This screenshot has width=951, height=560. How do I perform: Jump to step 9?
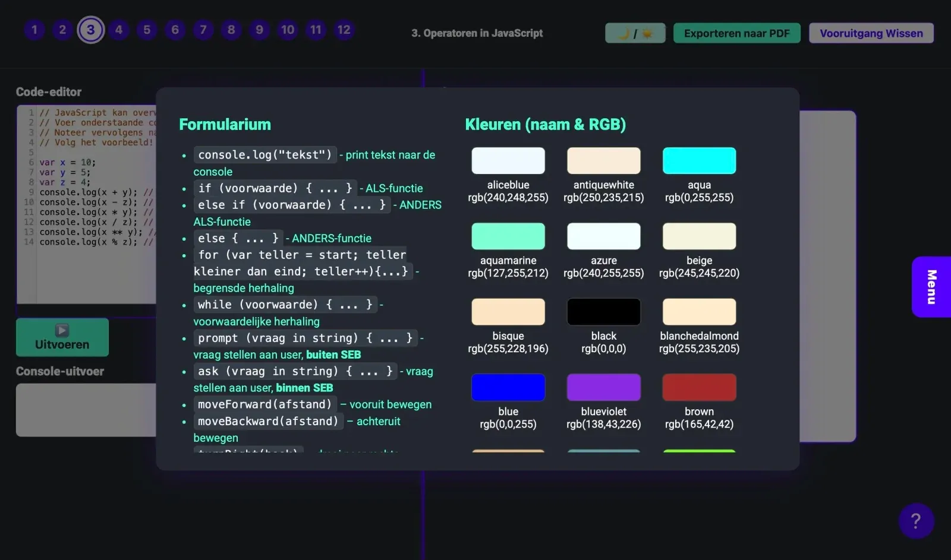[259, 30]
